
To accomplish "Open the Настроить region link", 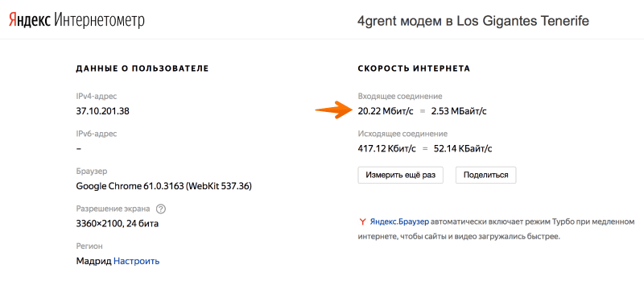I will coord(136,261).
